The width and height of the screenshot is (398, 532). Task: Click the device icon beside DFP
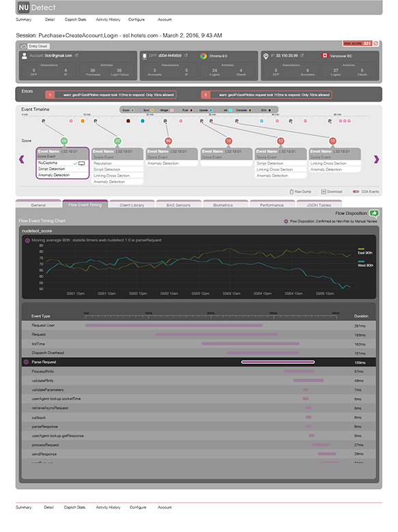click(145, 56)
